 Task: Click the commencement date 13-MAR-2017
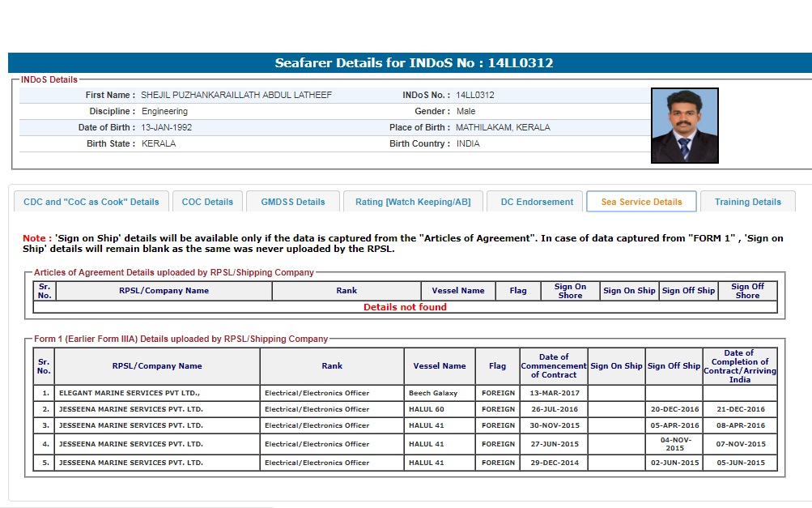click(x=554, y=393)
